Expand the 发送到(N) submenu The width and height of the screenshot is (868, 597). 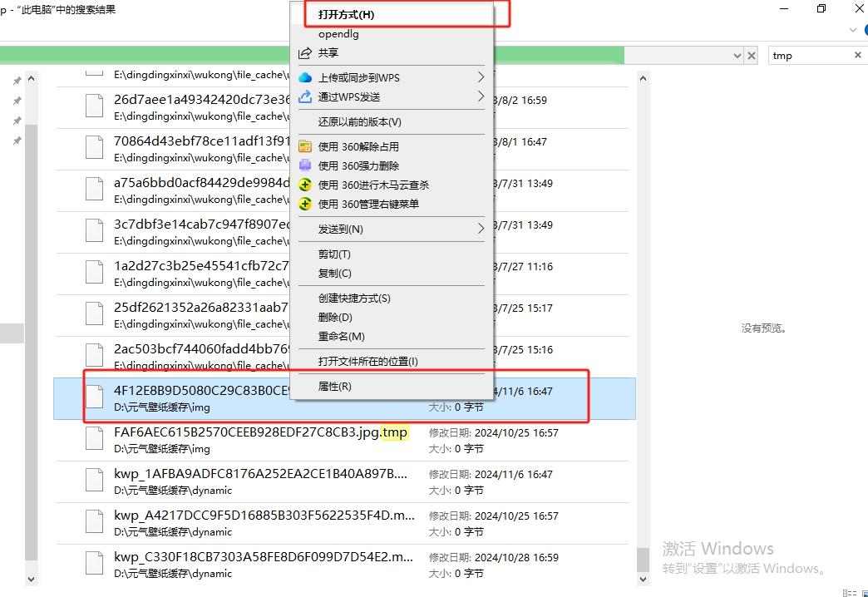(482, 229)
